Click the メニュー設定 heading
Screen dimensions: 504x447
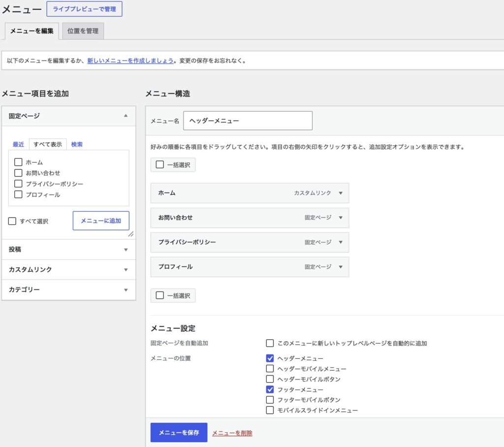(173, 328)
